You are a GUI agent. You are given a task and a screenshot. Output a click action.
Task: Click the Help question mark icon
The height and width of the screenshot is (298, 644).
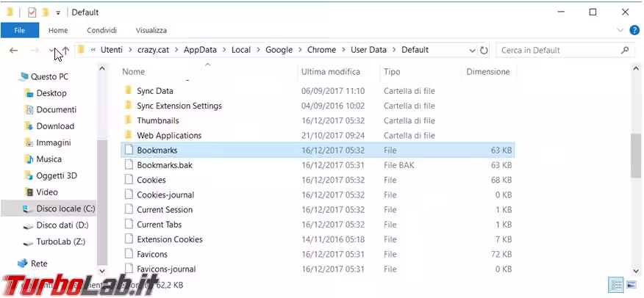634,30
